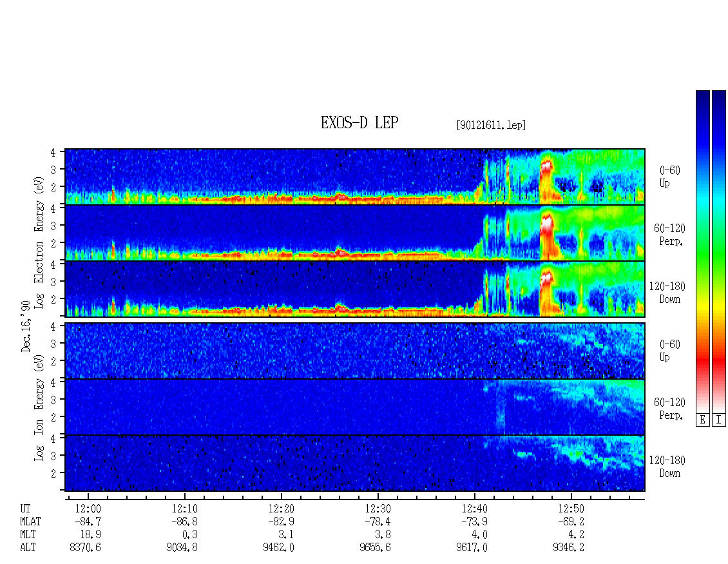Click the Log Electron Energy (eV) axis label
Screen dimensions: 728x564
pyautogui.click(x=39, y=242)
